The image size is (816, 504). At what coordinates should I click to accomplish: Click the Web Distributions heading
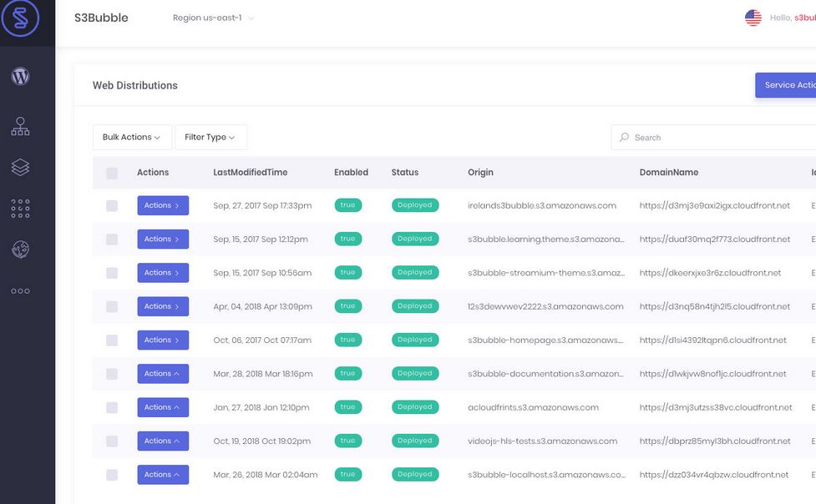click(x=134, y=85)
